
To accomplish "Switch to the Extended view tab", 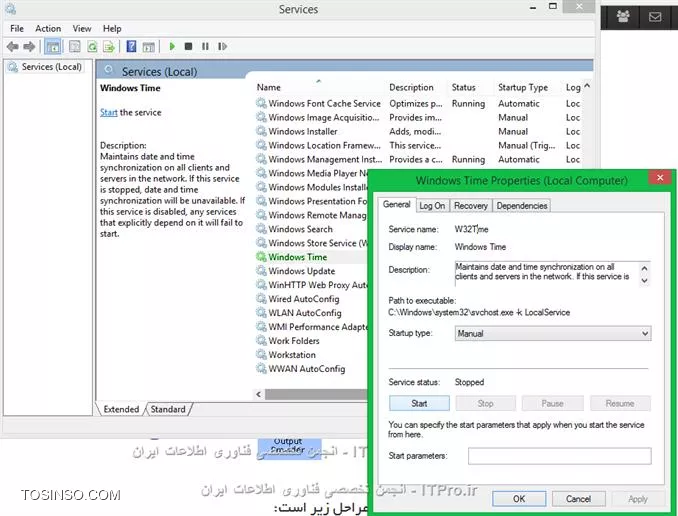I will tap(121, 409).
